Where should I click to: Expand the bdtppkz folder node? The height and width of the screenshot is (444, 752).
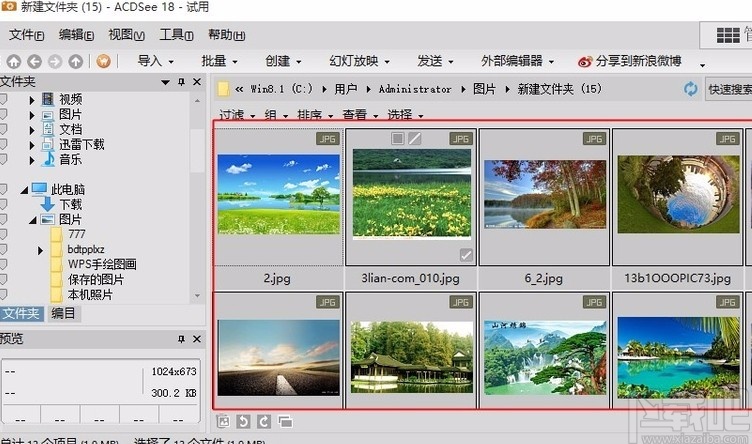(x=40, y=250)
